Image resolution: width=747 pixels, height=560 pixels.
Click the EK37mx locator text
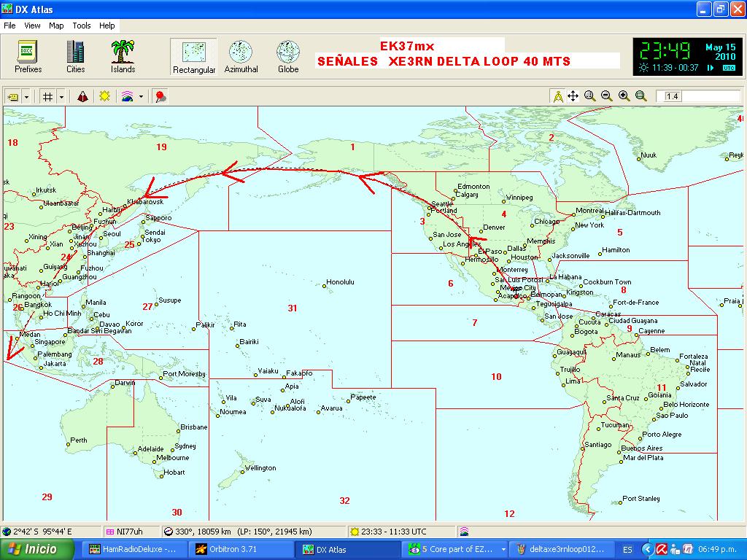point(407,46)
